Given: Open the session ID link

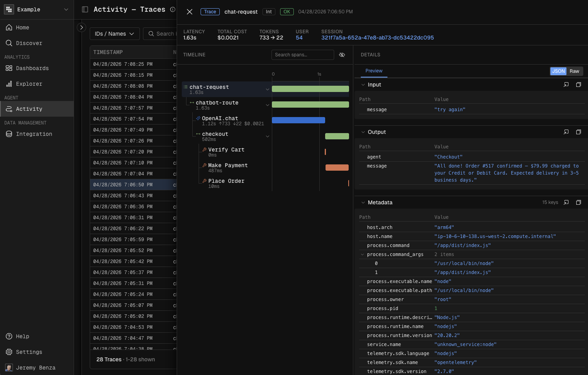Looking at the screenshot, I should click(377, 38).
